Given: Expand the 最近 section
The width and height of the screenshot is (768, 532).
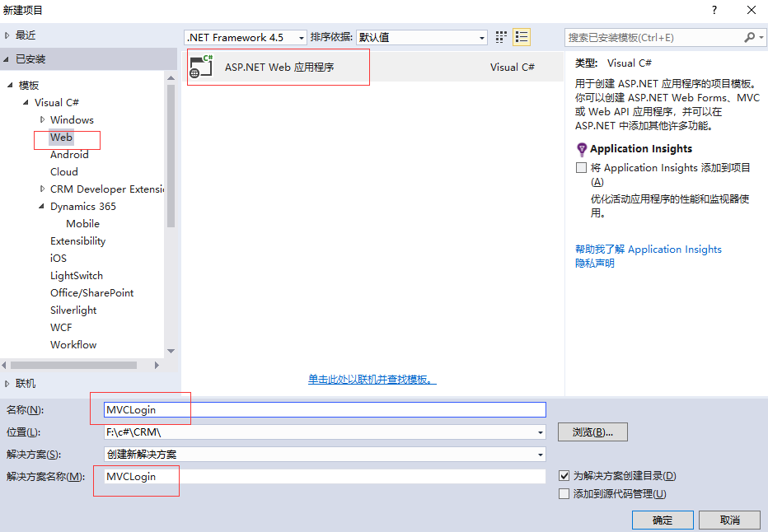Looking at the screenshot, I should (x=7, y=35).
